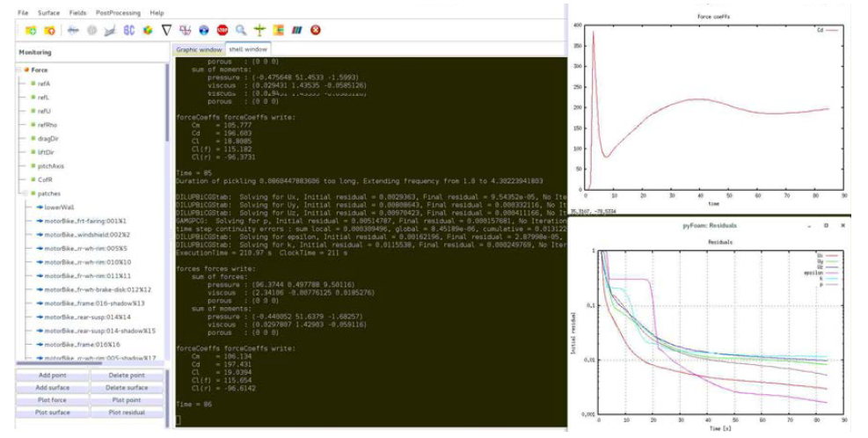868x438 pixels.
Task: Click the red STOP sign toolbar icon
Action: [222, 30]
